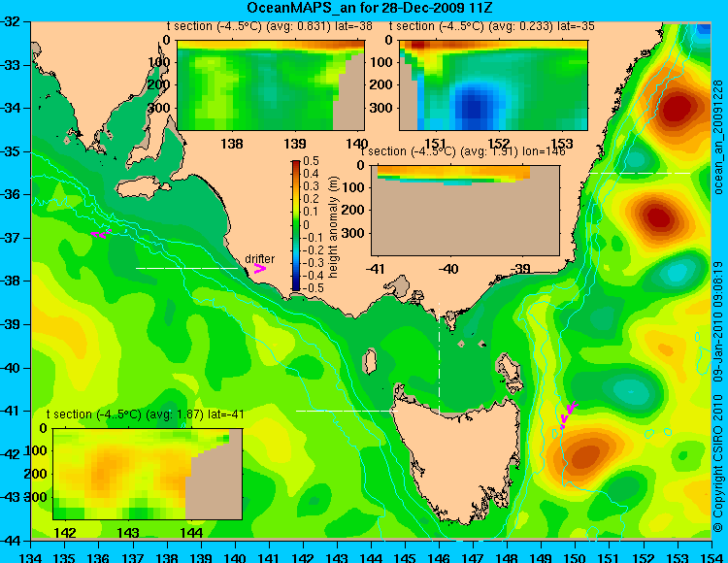
Task: Click the magenta drifter arrow beside 'drifter'
Action: [259, 268]
